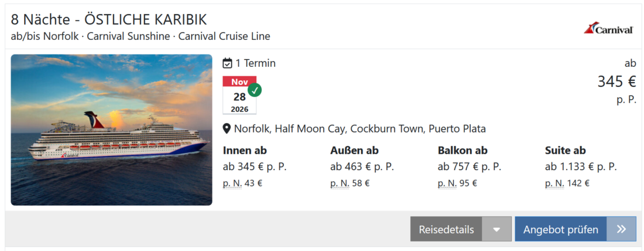Click the Außen ab cabin price
644x251 pixels.
(x=362, y=167)
